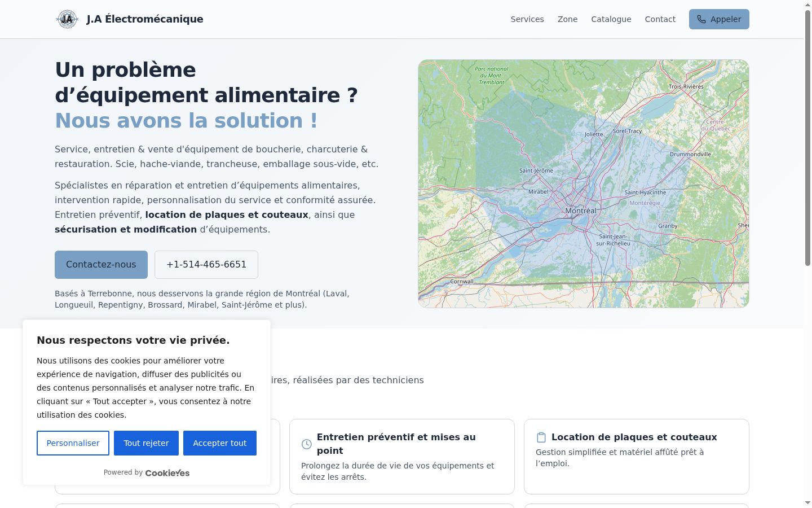Click the +1-514-465-6651 phone button
This screenshot has width=812, height=508.
point(206,265)
